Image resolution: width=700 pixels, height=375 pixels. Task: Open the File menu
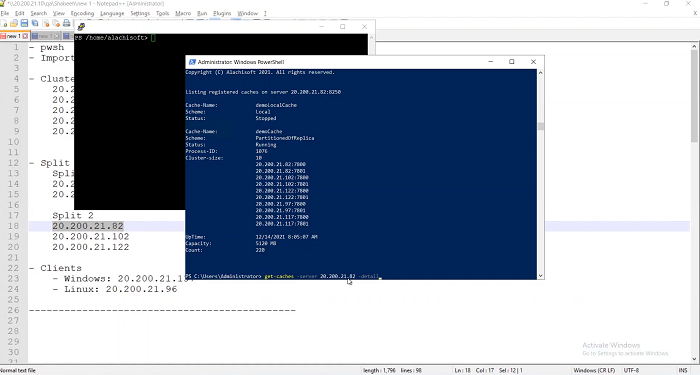pos(5,13)
